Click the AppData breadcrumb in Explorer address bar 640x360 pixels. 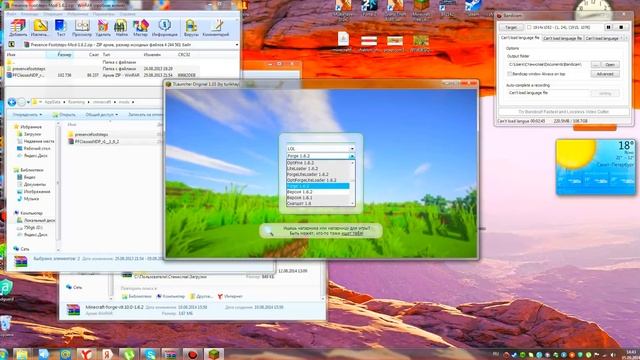tap(53, 102)
